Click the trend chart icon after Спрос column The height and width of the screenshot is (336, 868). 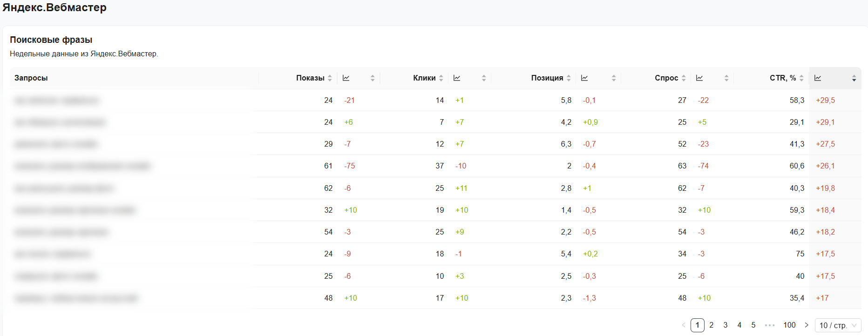click(x=699, y=78)
